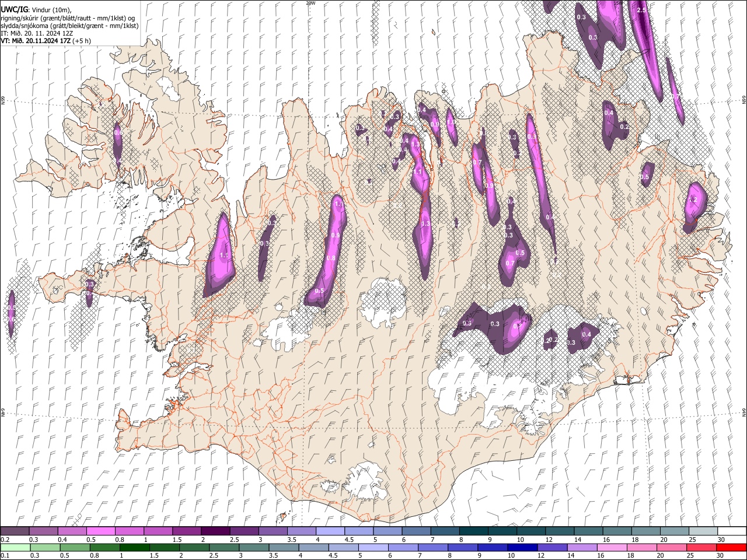Click the 64N latitude label on the right edge
Viewport: 747px width, 560px height.
click(744, 412)
